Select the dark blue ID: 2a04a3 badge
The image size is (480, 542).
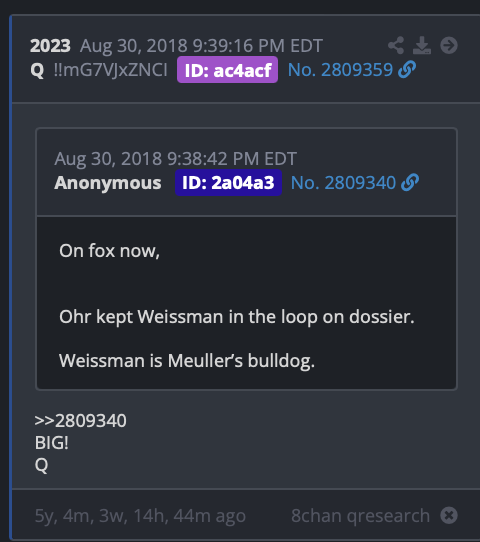click(228, 183)
